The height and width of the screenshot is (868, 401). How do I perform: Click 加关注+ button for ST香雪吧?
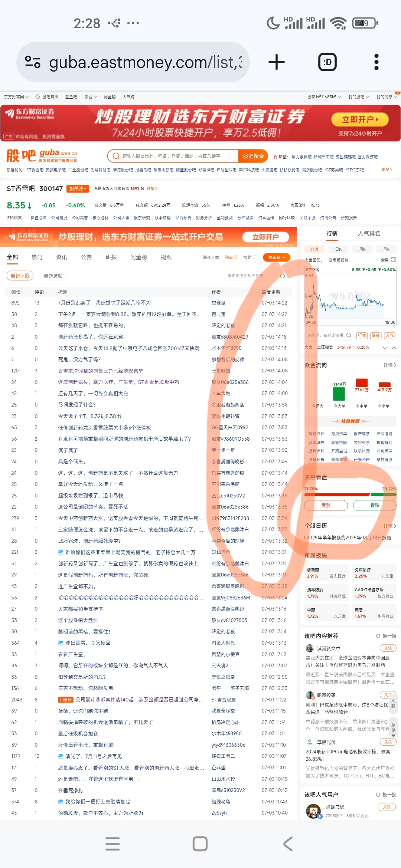pyautogui.click(x=78, y=189)
